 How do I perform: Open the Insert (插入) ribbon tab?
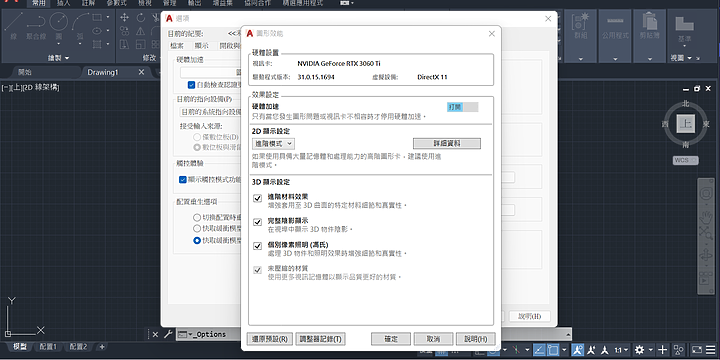pos(64,3)
